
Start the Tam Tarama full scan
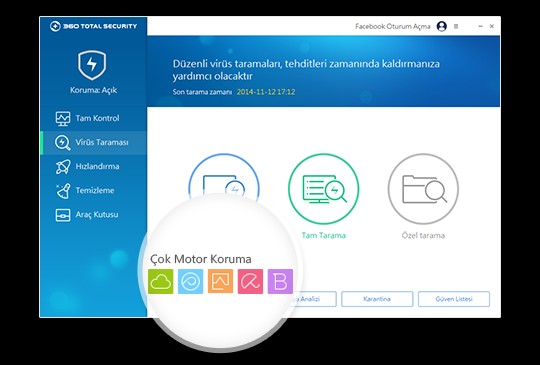[x=323, y=189]
